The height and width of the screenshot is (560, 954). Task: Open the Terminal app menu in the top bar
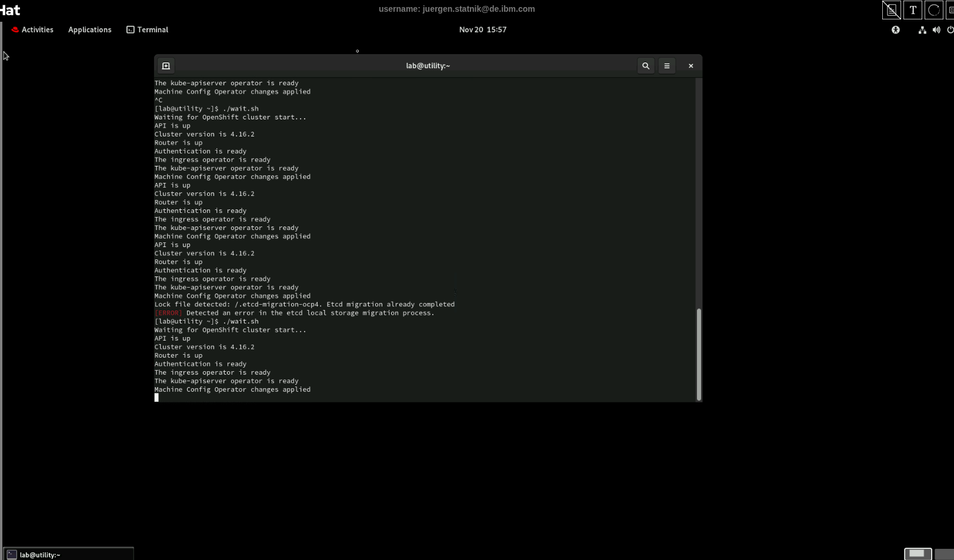tap(148, 30)
